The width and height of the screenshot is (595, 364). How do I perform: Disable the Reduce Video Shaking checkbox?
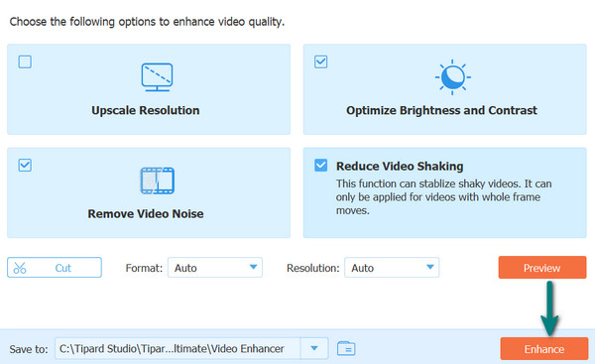coord(320,165)
